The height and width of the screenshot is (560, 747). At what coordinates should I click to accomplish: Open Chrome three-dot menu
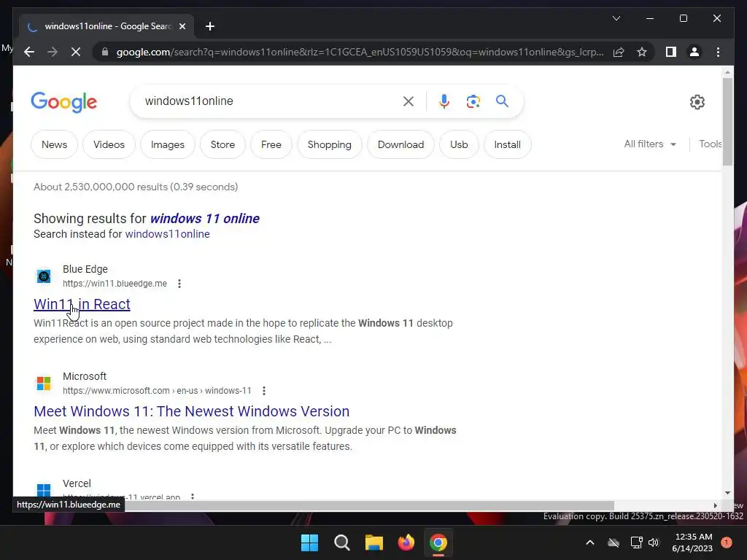(718, 52)
